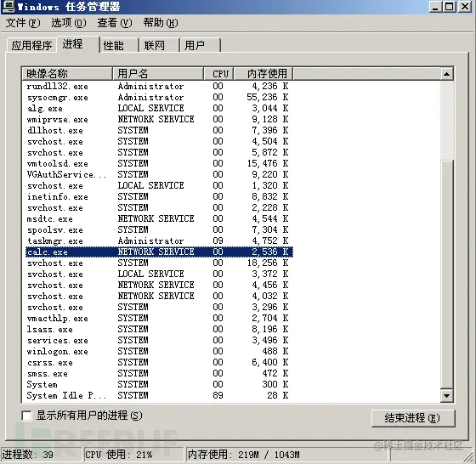Select the rundll32.exe process row
The image size is (476, 464).
click(159, 86)
